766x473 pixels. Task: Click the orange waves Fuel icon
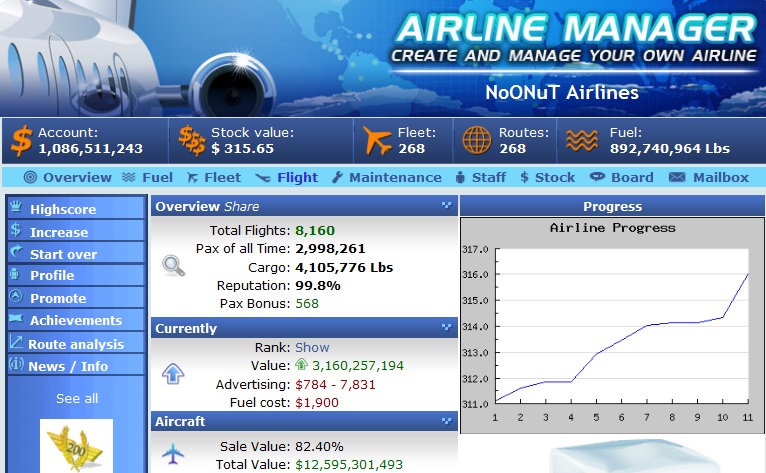click(x=582, y=141)
